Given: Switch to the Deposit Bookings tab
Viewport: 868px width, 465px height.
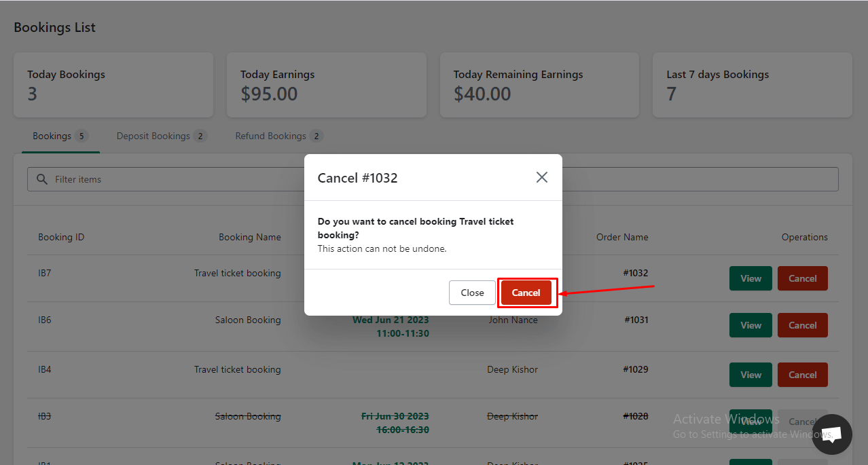Looking at the screenshot, I should click(162, 136).
